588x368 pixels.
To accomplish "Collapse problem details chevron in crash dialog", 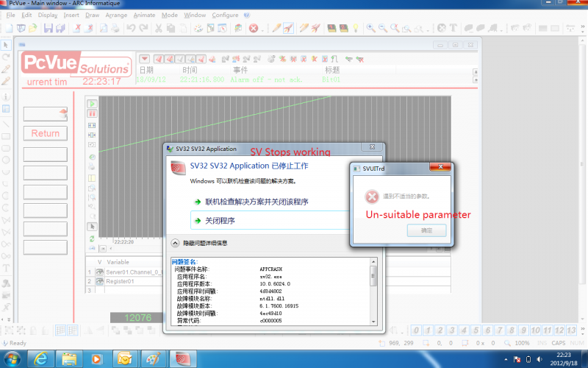I will (175, 244).
